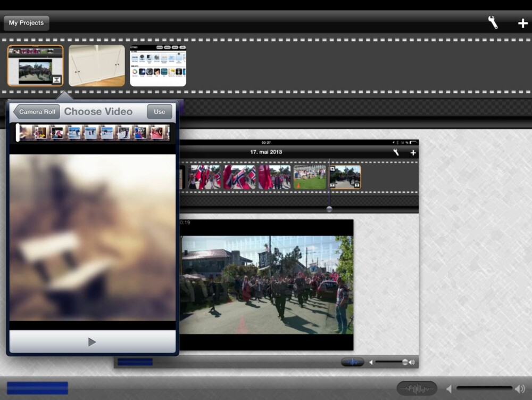Viewport: 532px width, 400px height.
Task: Click the first skiing frame in video strip
Action: coord(74,133)
